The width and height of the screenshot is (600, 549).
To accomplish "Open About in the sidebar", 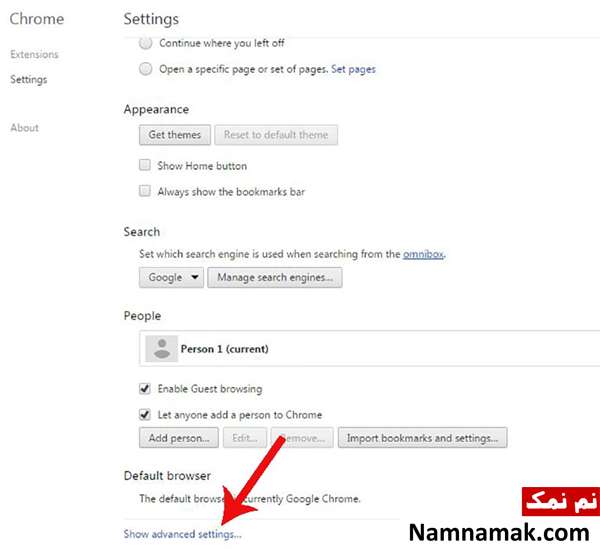I will click(24, 128).
